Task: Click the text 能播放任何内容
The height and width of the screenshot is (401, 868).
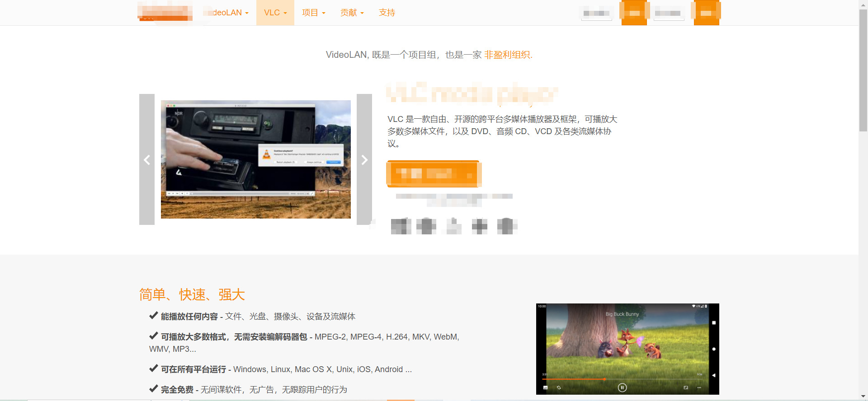Action: pyautogui.click(x=189, y=317)
